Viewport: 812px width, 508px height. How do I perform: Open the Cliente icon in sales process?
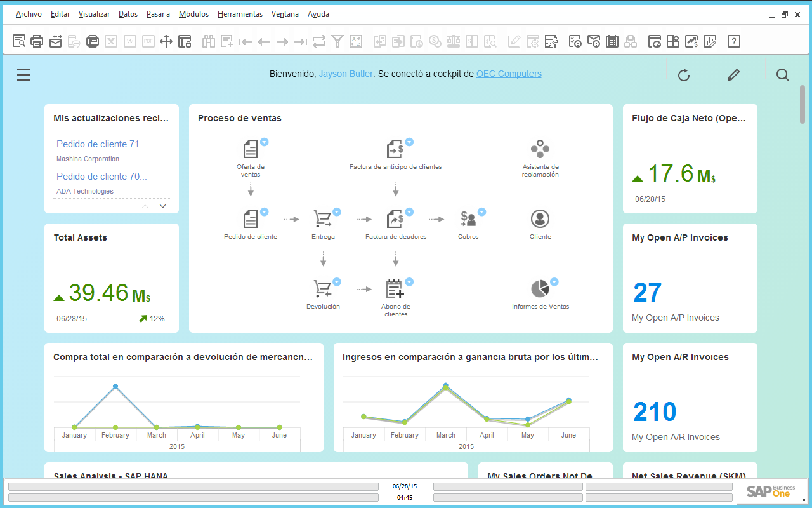pyautogui.click(x=540, y=219)
